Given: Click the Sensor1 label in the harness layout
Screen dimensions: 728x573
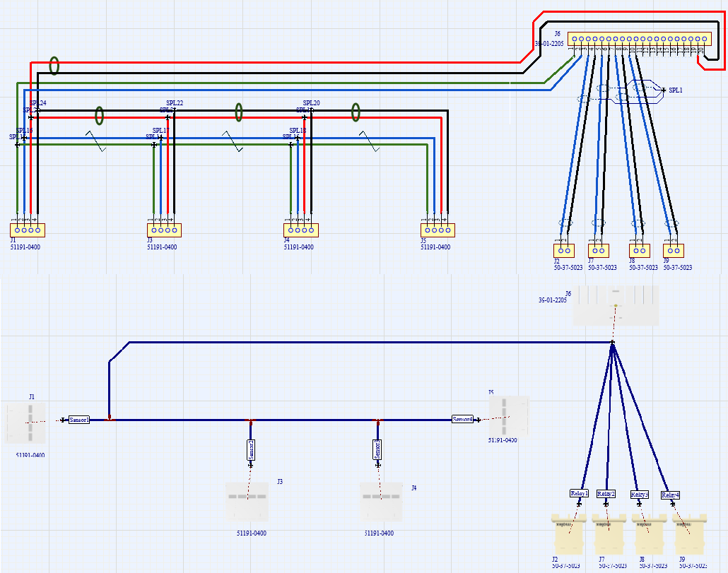Looking at the screenshot, I should pos(79,420).
